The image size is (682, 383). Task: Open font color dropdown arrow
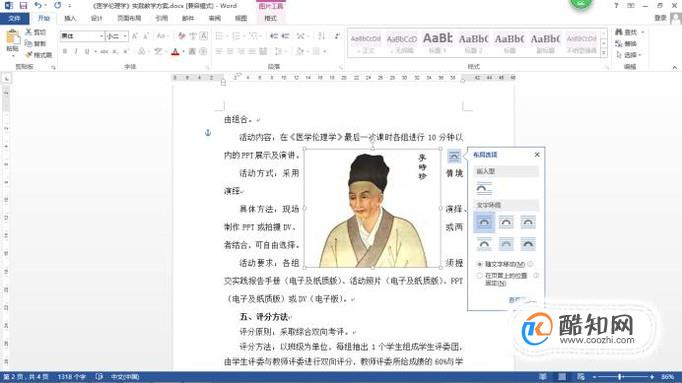(183, 52)
